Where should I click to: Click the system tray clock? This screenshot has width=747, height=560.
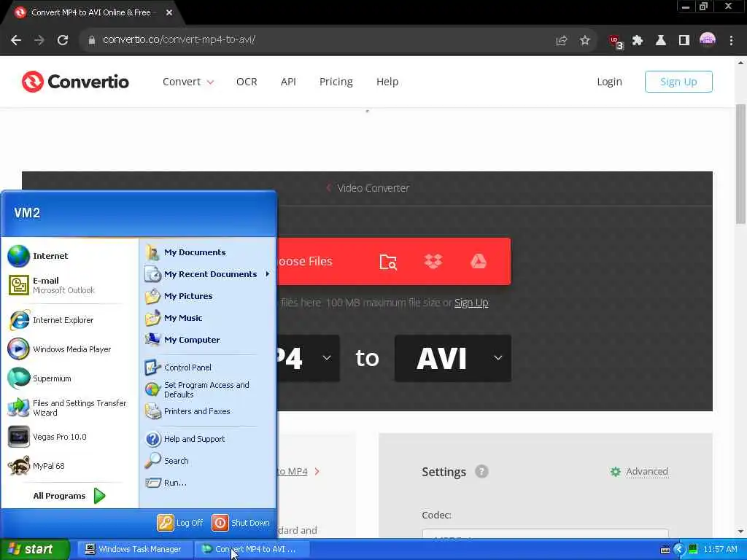click(x=720, y=549)
